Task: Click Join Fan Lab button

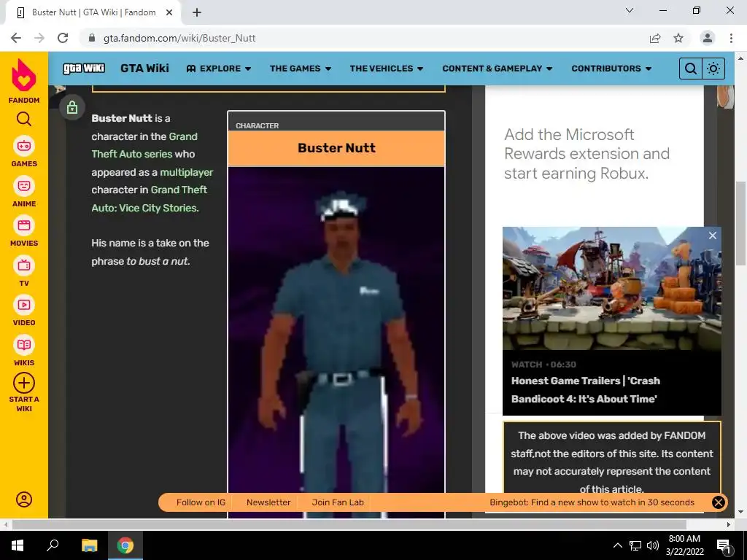Action: point(338,502)
